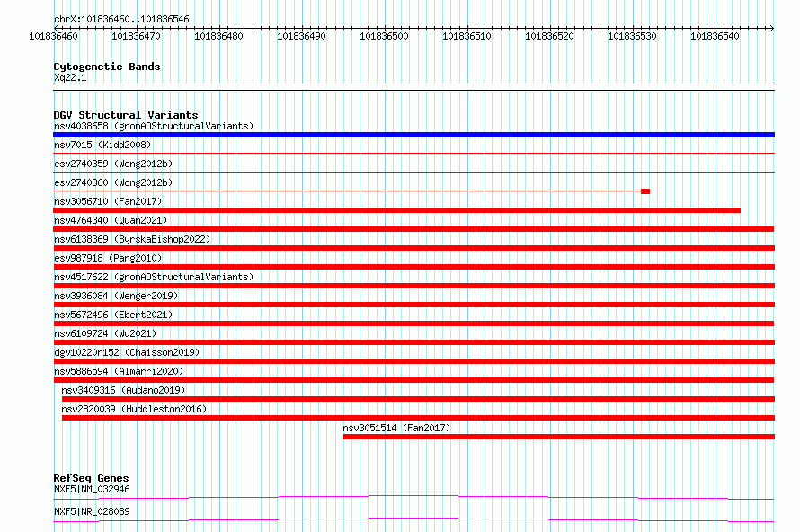Viewport: 800px width, 532px height.
Task: Click ruler tick label 101836480
Action: tap(218, 36)
